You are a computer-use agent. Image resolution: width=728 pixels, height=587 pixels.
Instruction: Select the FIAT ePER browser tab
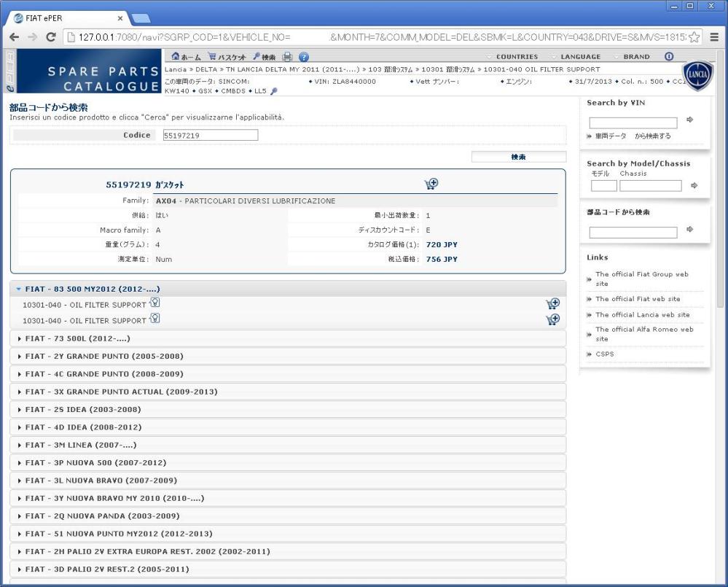point(67,18)
